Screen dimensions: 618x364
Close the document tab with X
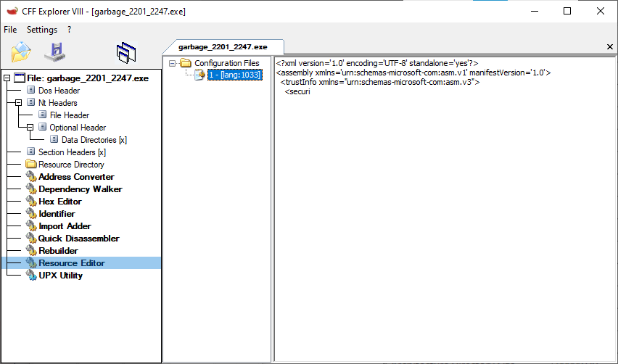click(609, 47)
